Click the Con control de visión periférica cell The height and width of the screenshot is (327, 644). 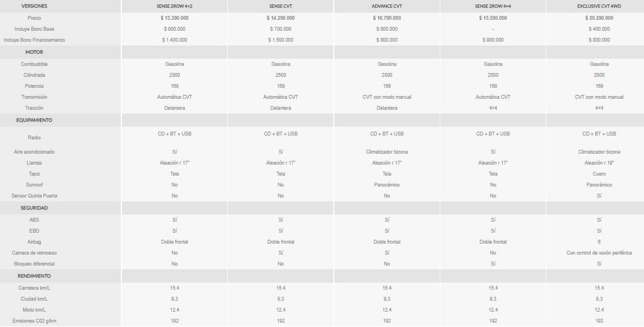click(599, 253)
